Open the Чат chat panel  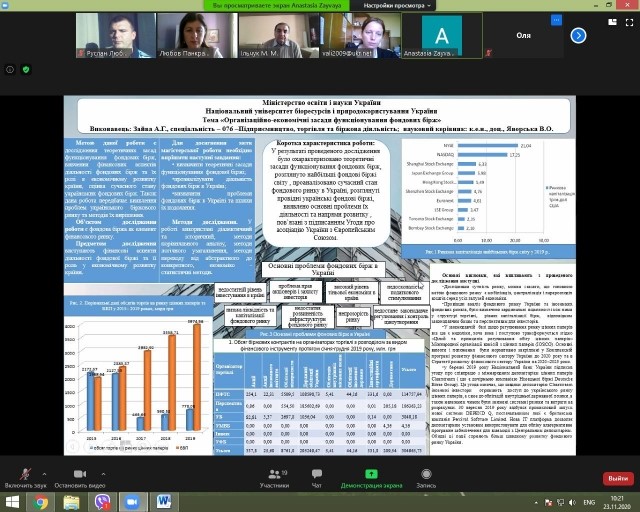(316, 478)
